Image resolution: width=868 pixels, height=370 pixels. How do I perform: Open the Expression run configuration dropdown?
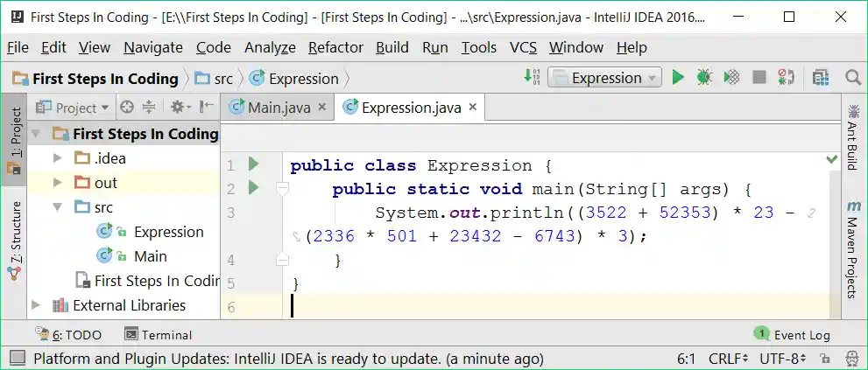tap(604, 78)
